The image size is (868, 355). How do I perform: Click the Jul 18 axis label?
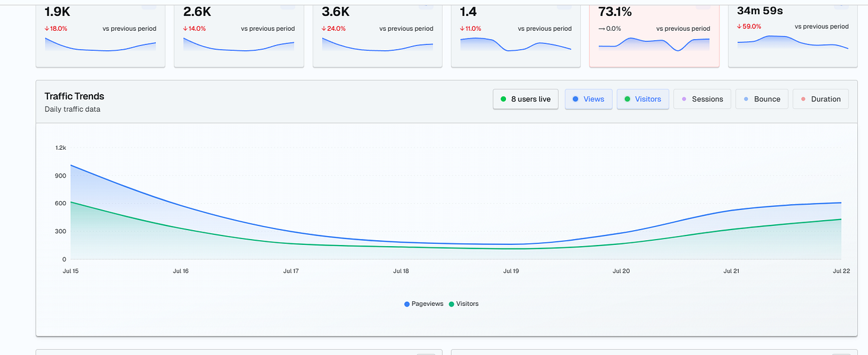click(x=401, y=271)
